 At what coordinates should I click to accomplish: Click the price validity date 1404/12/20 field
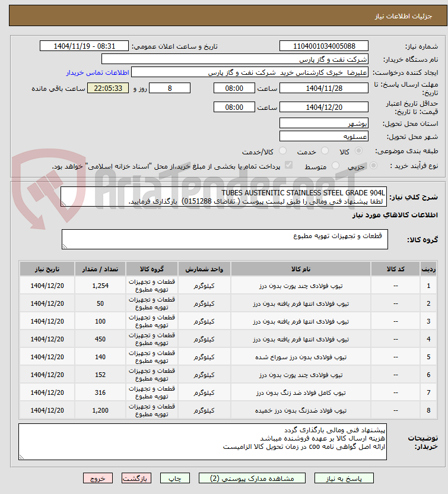[x=324, y=107]
